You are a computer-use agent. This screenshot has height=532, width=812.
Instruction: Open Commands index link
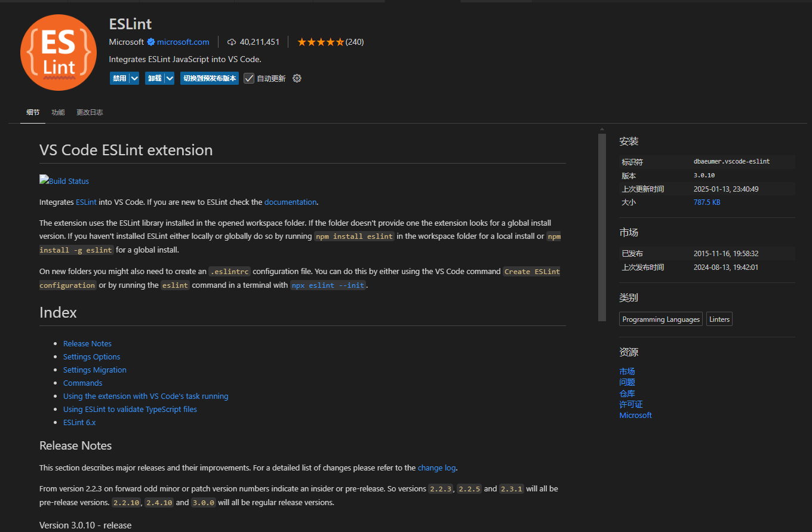(83, 383)
